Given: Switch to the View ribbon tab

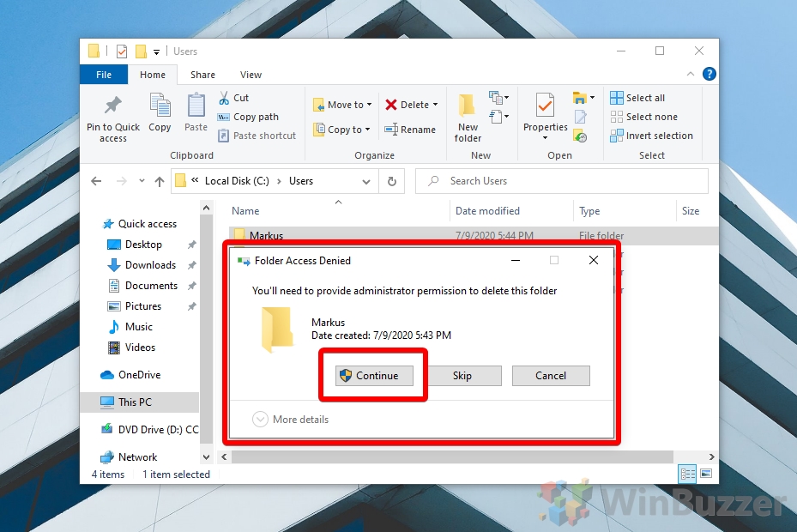Looking at the screenshot, I should [x=251, y=75].
